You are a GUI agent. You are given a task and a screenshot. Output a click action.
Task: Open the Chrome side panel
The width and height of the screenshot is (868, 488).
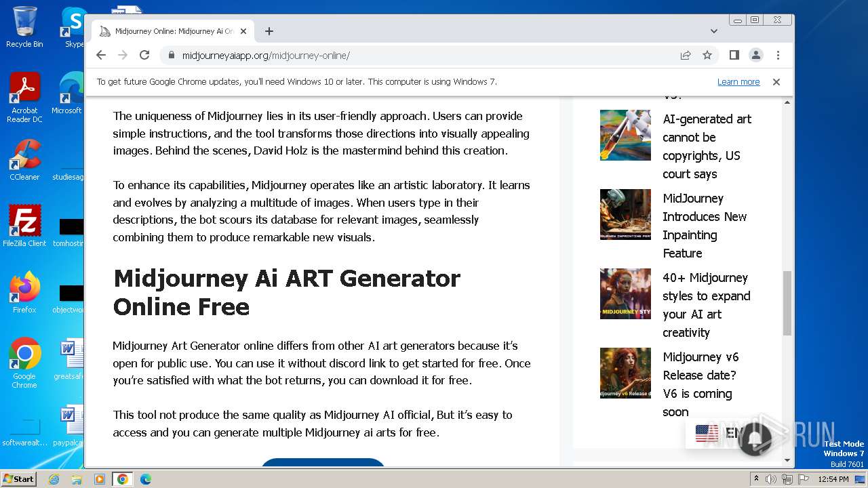(x=734, y=55)
